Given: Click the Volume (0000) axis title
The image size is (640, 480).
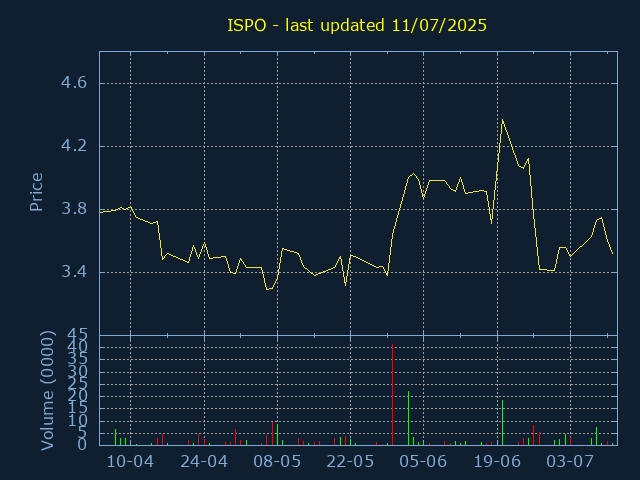Looking at the screenshot, I should pos(47,391).
